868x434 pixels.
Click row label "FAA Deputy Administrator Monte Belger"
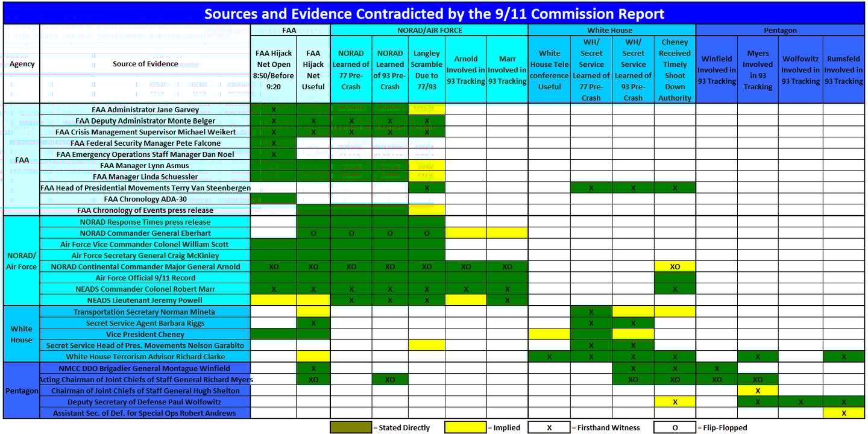coord(145,121)
